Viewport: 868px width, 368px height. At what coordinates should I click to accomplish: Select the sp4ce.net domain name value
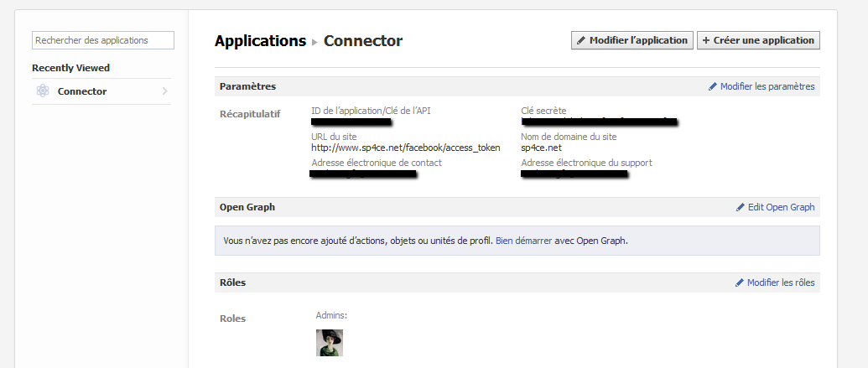pyautogui.click(x=542, y=148)
